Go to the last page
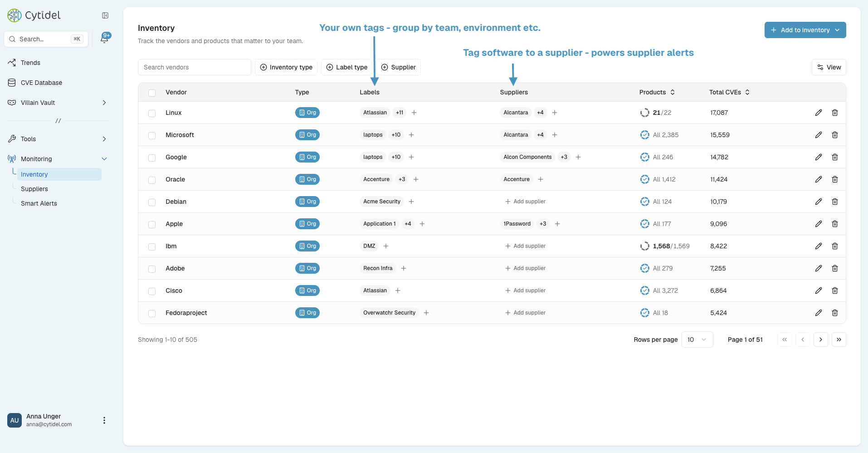This screenshot has width=868, height=453. coord(839,340)
